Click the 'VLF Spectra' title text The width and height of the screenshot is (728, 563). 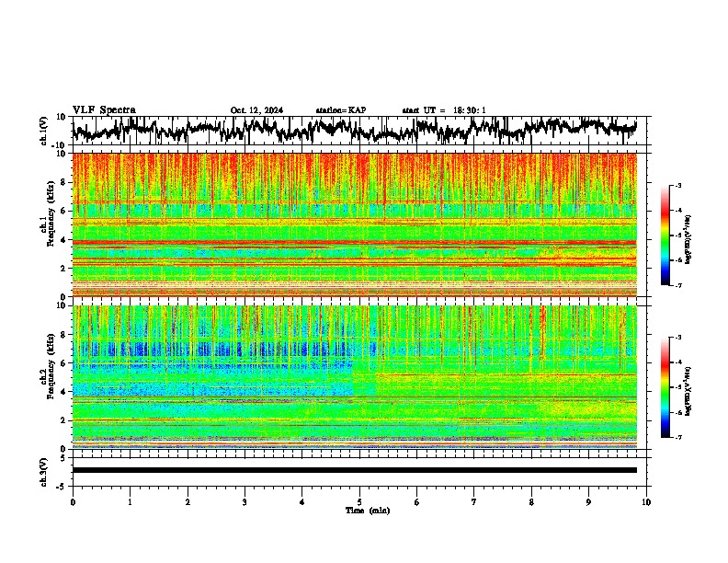pos(104,109)
